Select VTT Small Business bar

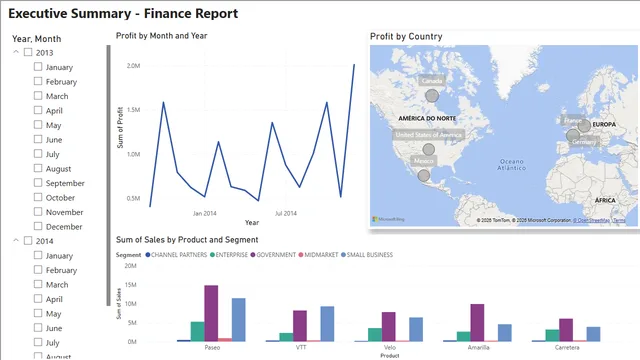coord(327,324)
